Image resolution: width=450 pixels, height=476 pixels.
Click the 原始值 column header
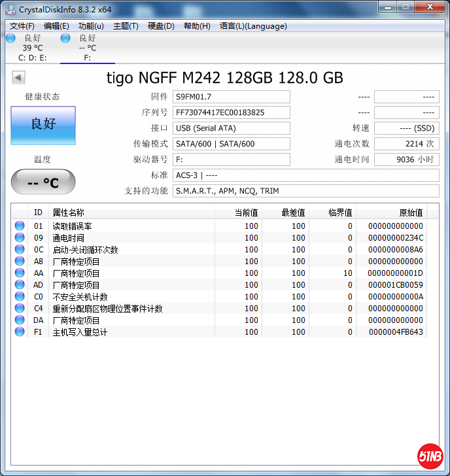pos(411,212)
